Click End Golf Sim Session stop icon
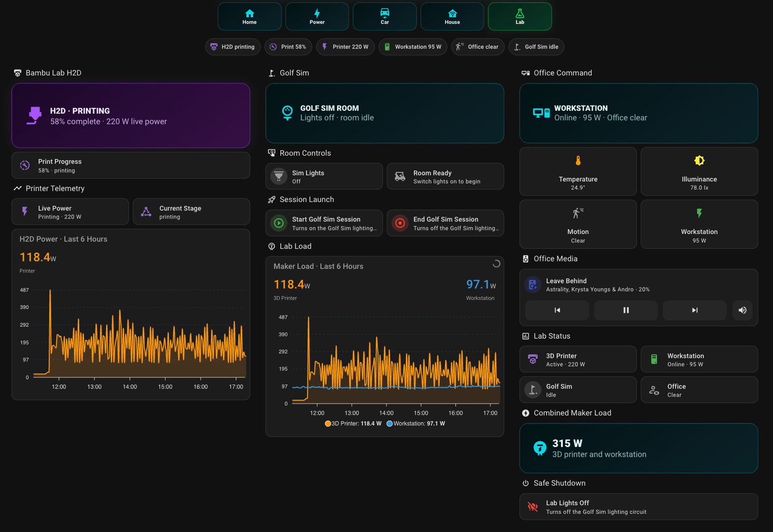This screenshot has height=532, width=773. (x=400, y=223)
